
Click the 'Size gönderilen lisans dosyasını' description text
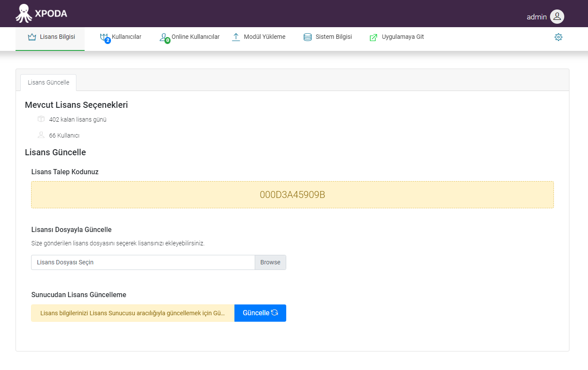(118, 243)
